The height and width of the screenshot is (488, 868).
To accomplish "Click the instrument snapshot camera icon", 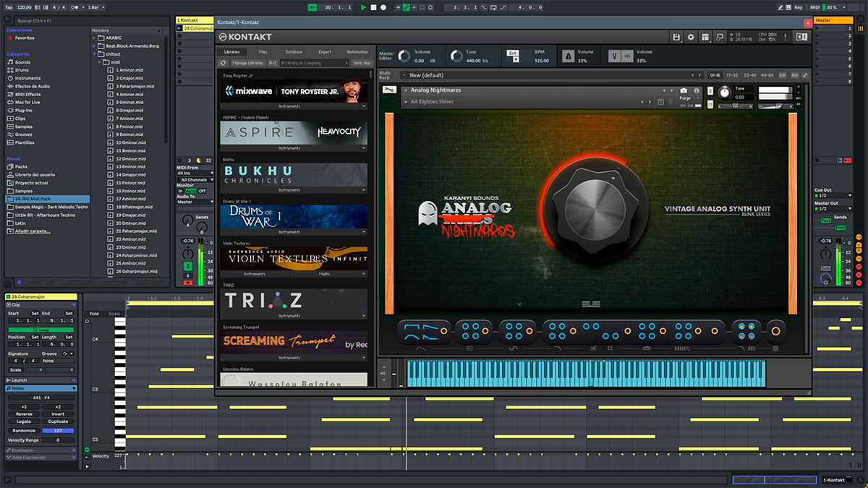I will pyautogui.click(x=684, y=90).
